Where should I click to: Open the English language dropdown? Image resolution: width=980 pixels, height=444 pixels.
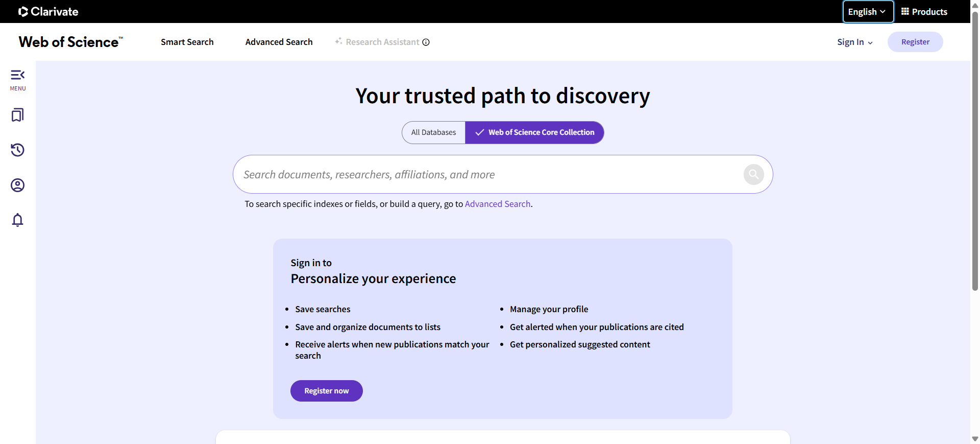coord(868,12)
